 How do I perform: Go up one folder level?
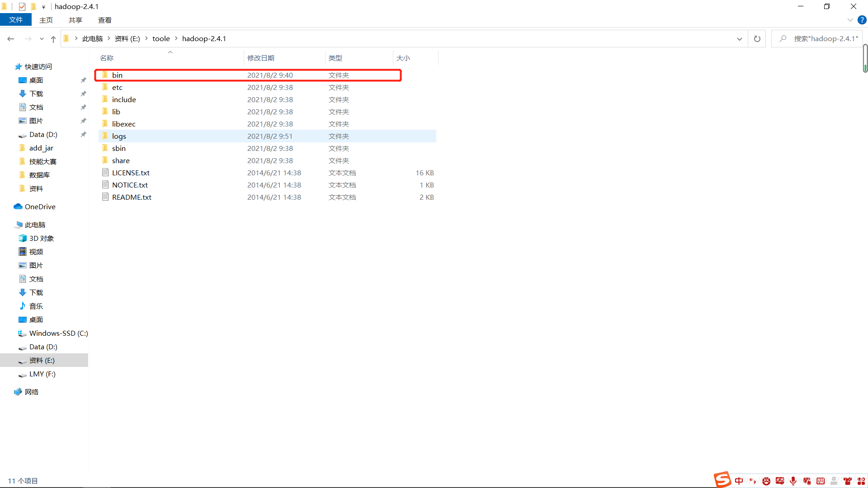pos(53,39)
